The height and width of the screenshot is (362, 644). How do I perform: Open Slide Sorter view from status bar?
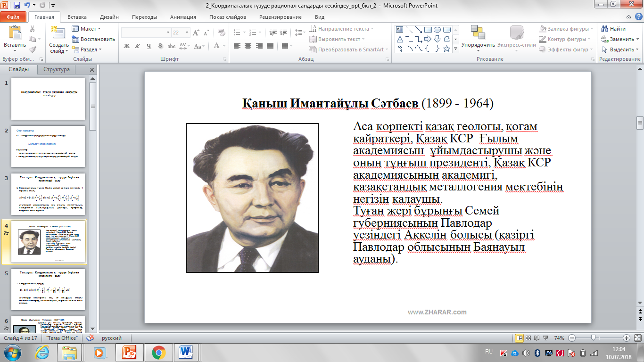528,338
